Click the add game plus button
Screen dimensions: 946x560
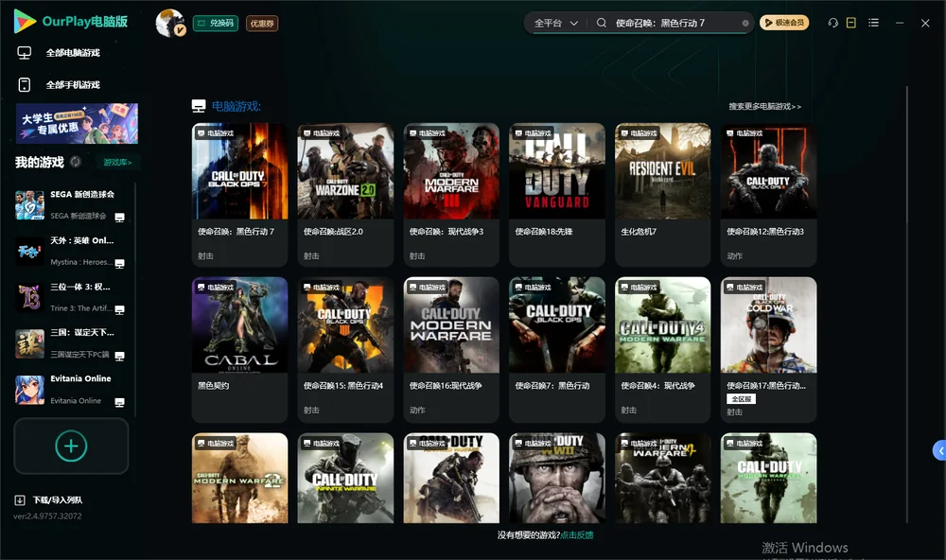coord(71,446)
